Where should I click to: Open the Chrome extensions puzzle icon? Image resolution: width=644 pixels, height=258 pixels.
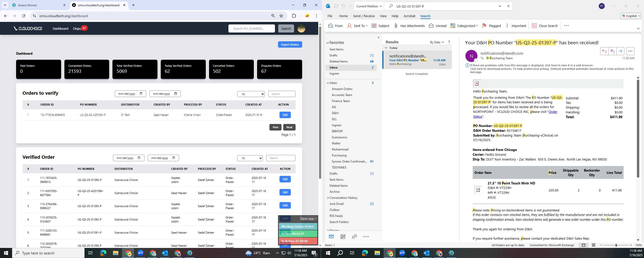point(294,16)
